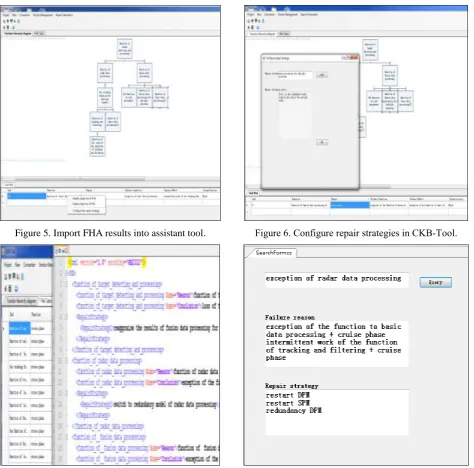Open Report Generation menu in Figure 6 window
Image resolution: width=474 pixels, height=468 pixels.
309,15
